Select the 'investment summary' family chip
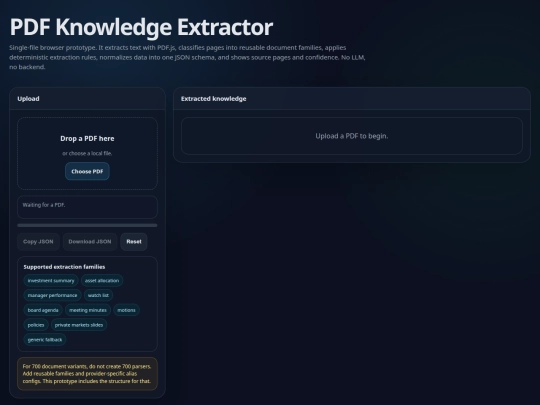 tap(51, 281)
